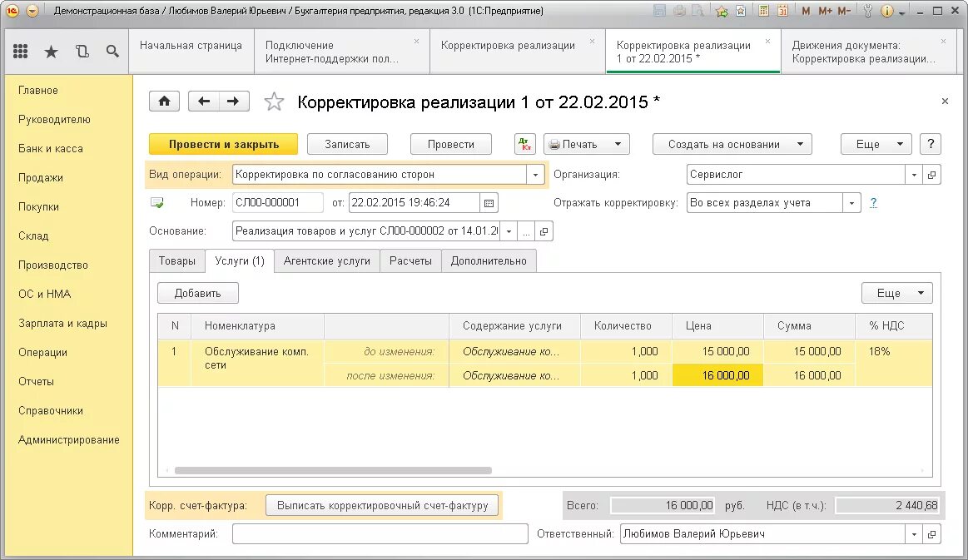Open title bar calendar icon
This screenshot has height=560, width=968.
(782, 11)
